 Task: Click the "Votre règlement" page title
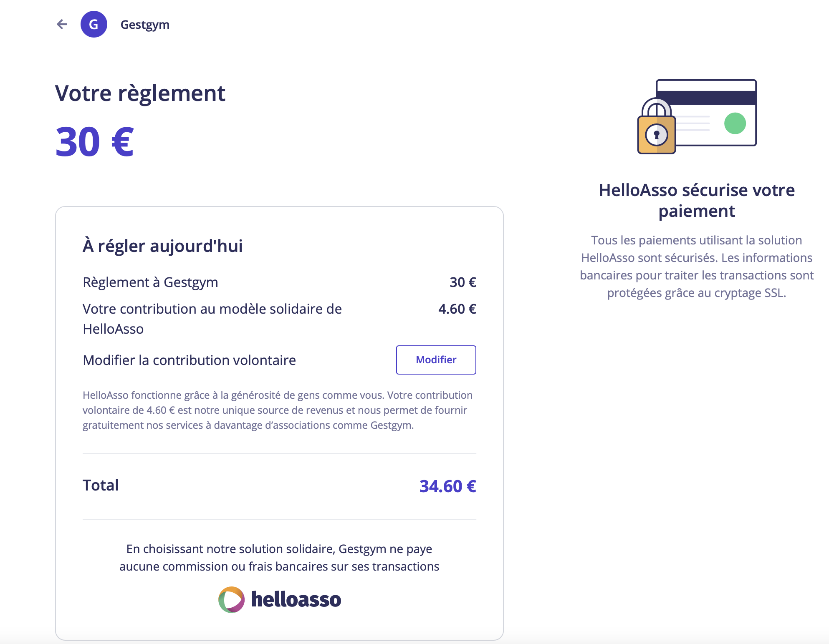pos(140,93)
